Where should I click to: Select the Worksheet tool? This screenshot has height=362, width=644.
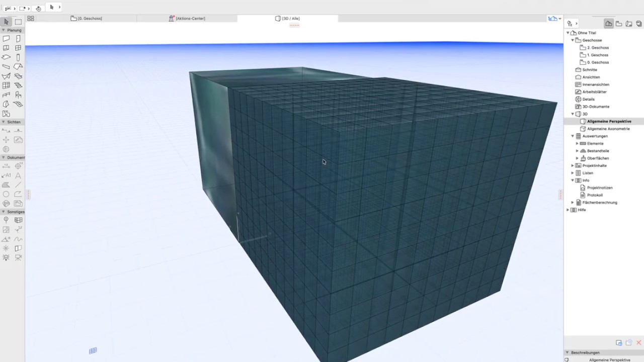point(18,140)
